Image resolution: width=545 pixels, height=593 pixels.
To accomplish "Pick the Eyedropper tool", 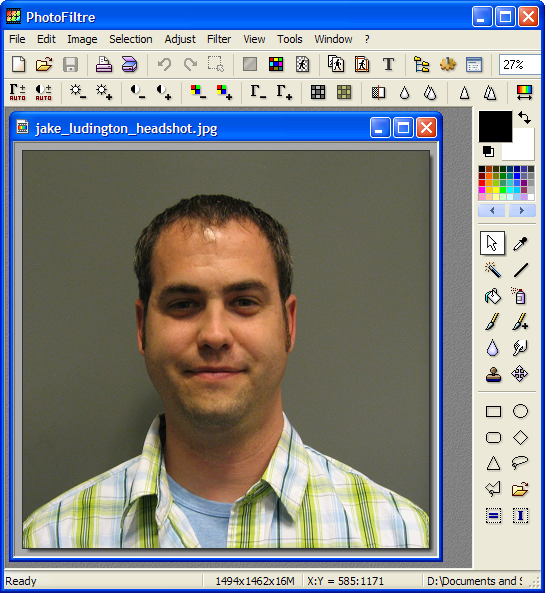I will click(x=520, y=243).
